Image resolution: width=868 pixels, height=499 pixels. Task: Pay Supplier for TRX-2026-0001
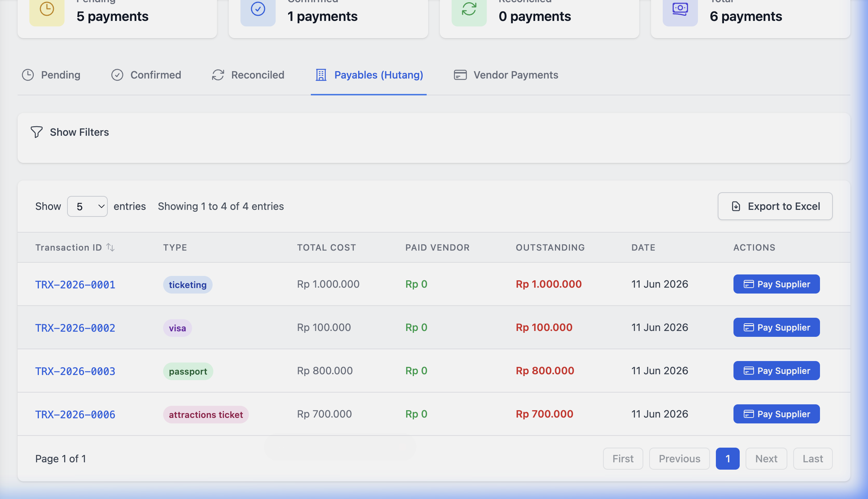(776, 284)
